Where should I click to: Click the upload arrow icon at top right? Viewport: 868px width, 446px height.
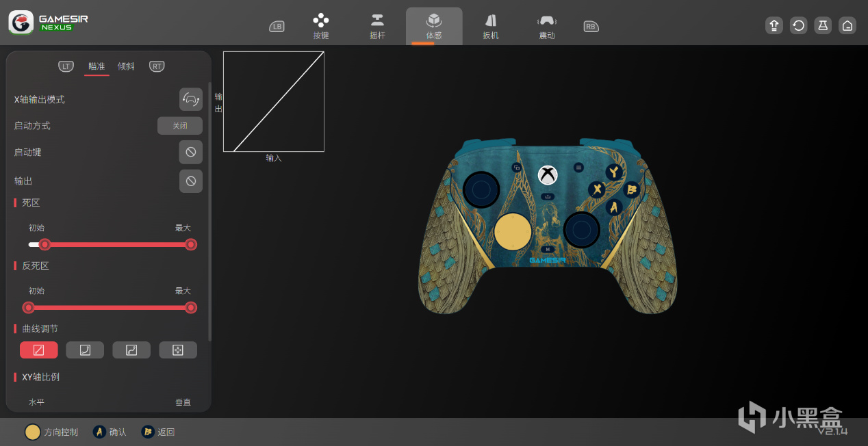(774, 25)
